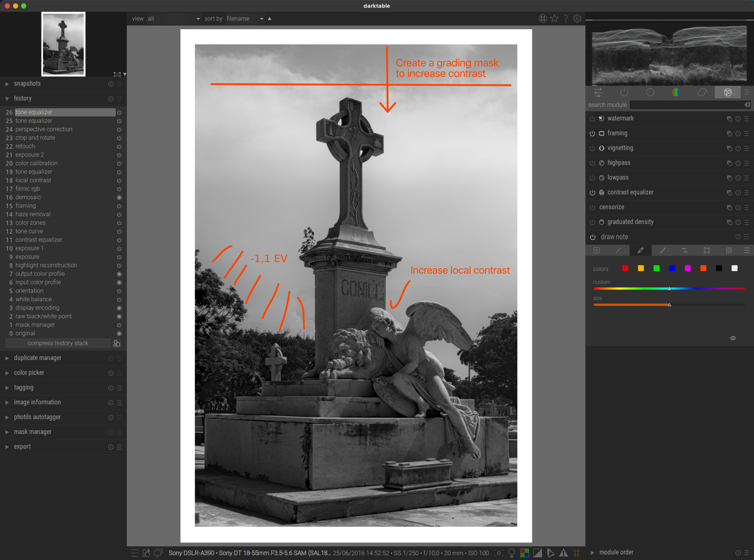Click star rating icon in top toolbar
Screen dimensions: 754x560
[554, 19]
